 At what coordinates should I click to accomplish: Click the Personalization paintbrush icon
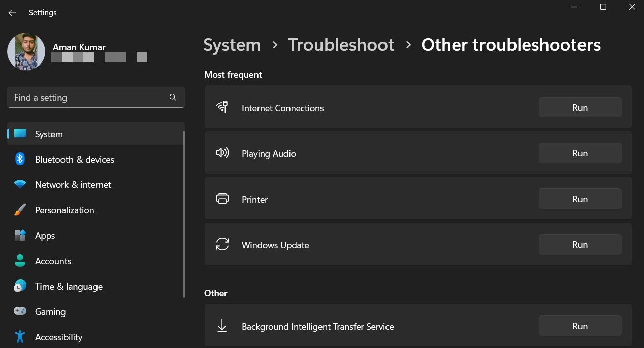[x=20, y=210]
